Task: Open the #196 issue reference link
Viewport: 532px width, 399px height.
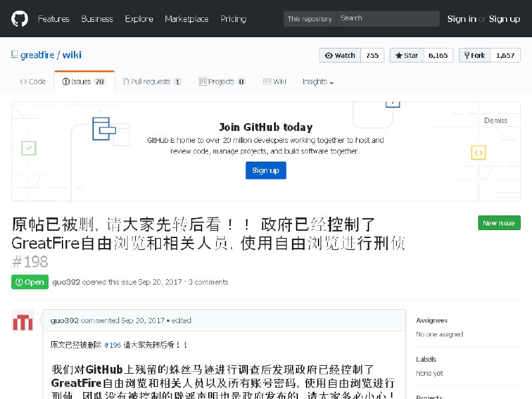Action: click(x=112, y=345)
